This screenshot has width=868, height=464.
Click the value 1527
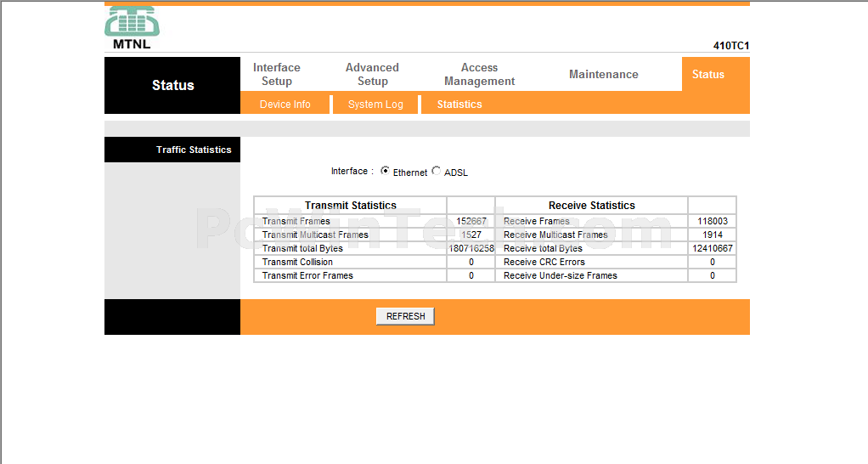(x=471, y=235)
